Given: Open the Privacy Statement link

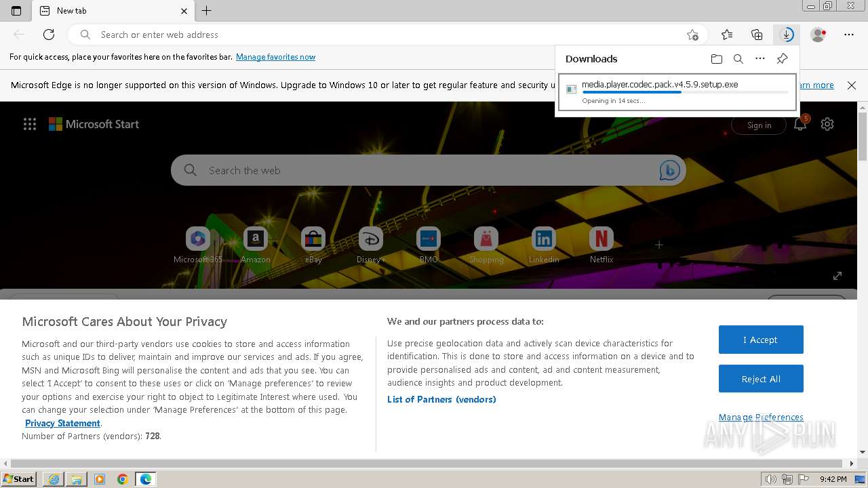Looking at the screenshot, I should pos(62,423).
